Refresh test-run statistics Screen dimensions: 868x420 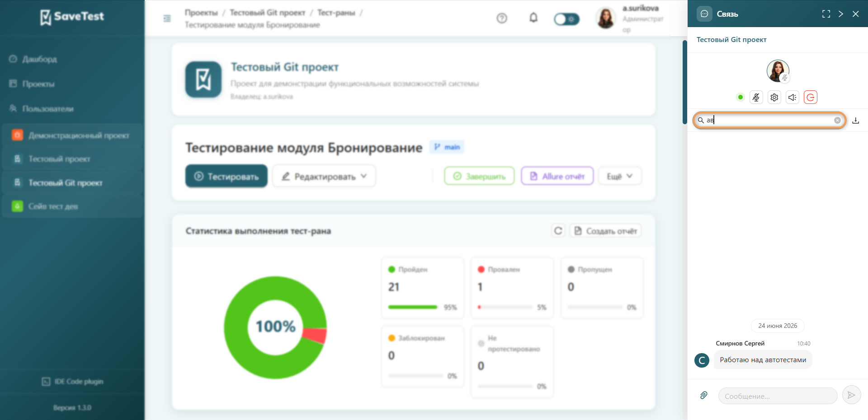click(558, 231)
